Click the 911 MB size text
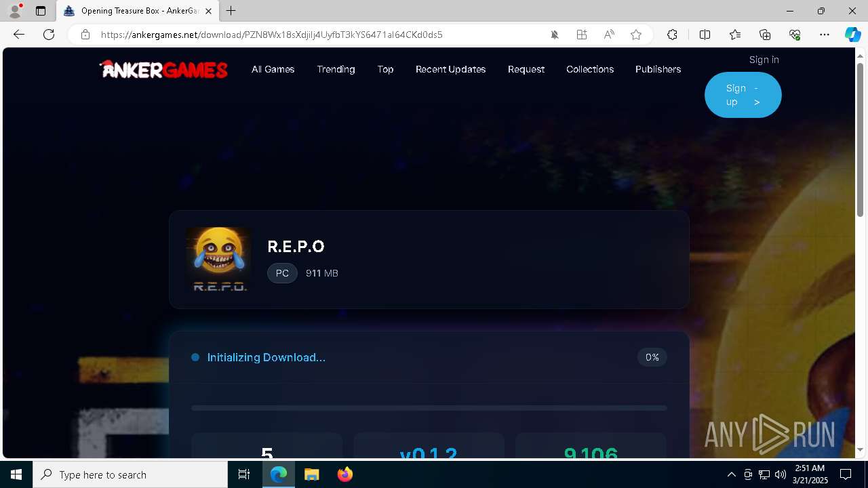868x488 pixels. click(x=321, y=273)
